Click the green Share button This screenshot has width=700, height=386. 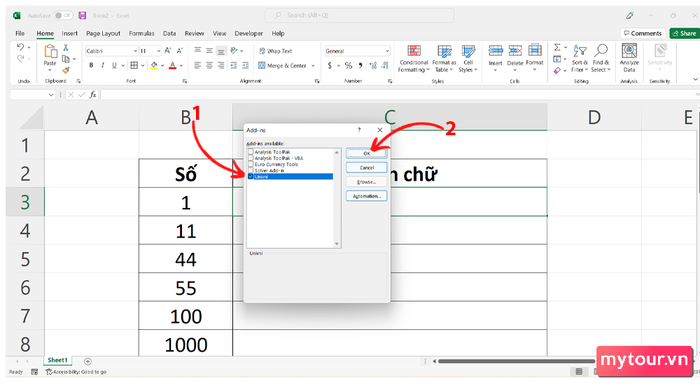click(684, 33)
